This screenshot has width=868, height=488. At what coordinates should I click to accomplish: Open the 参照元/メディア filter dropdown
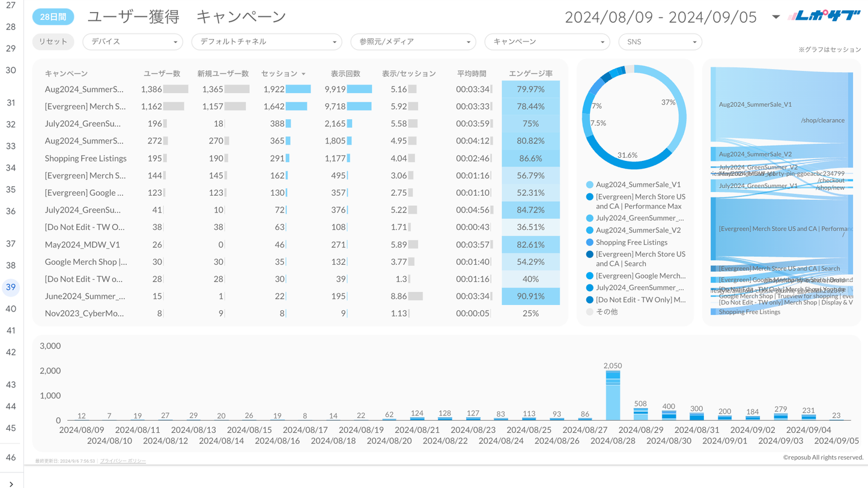coord(413,42)
